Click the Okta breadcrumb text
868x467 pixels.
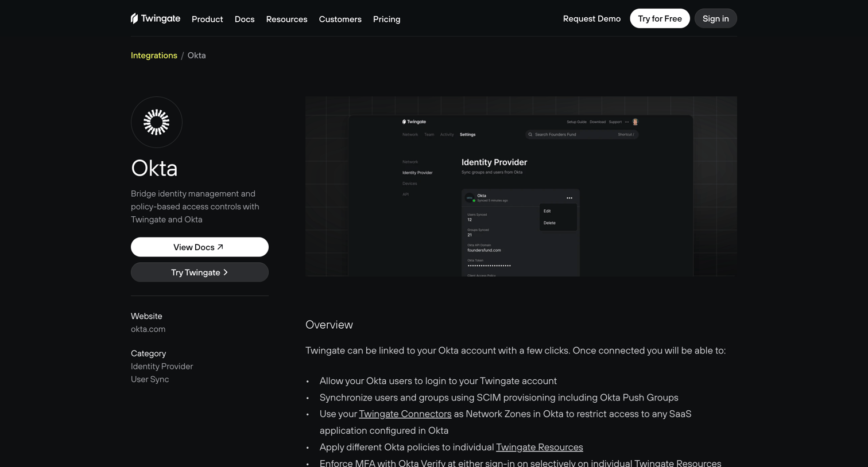coord(196,55)
